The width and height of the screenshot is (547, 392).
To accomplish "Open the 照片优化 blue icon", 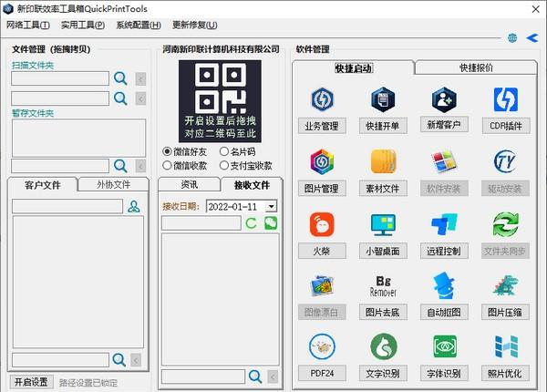I will coord(505,346).
